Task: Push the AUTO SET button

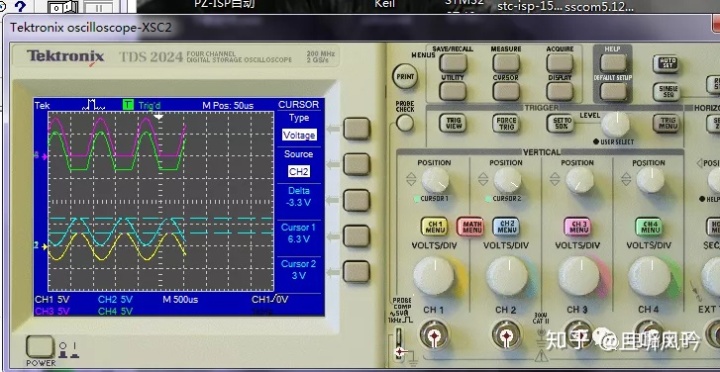Action: pyautogui.click(x=666, y=64)
